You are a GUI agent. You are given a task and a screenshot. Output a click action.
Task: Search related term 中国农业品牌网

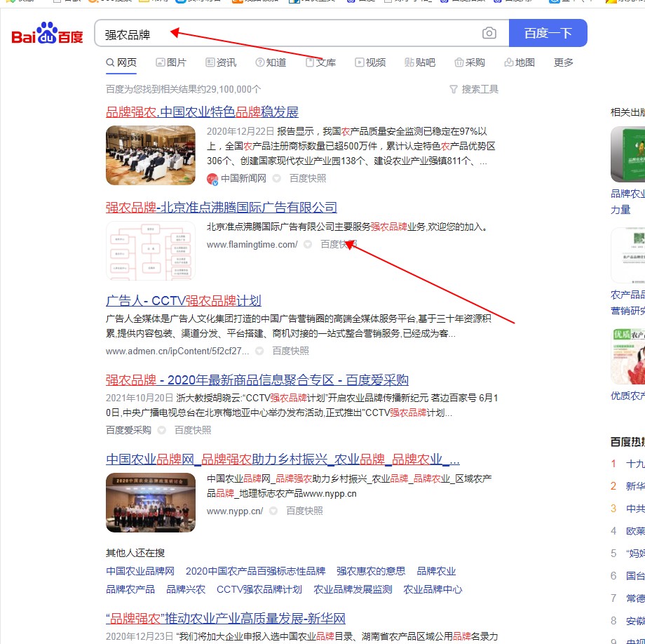(x=140, y=571)
